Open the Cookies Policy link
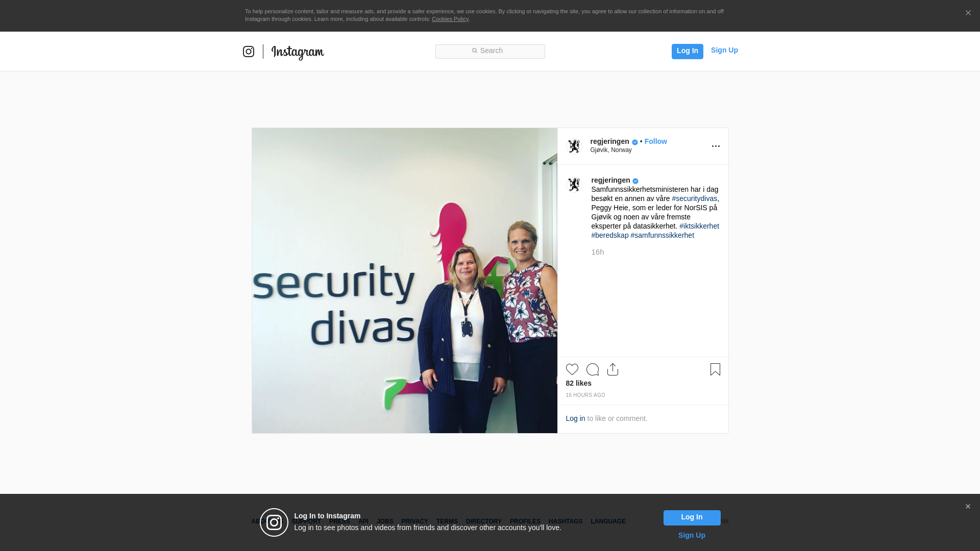Viewport: 980px width, 551px height. point(450,19)
